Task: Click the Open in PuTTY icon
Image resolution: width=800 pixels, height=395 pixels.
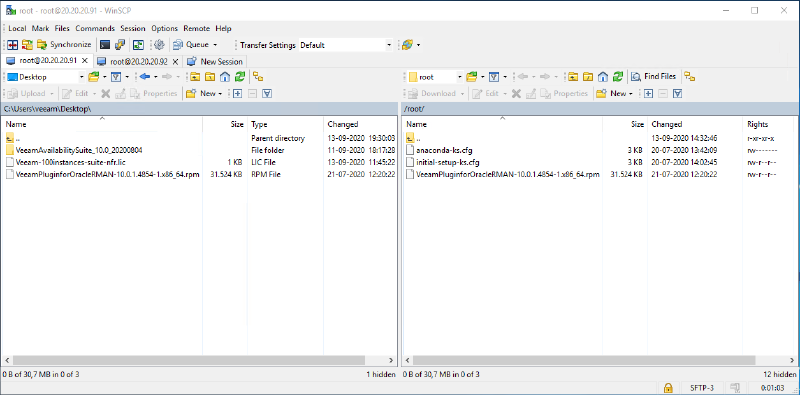Action: click(120, 45)
